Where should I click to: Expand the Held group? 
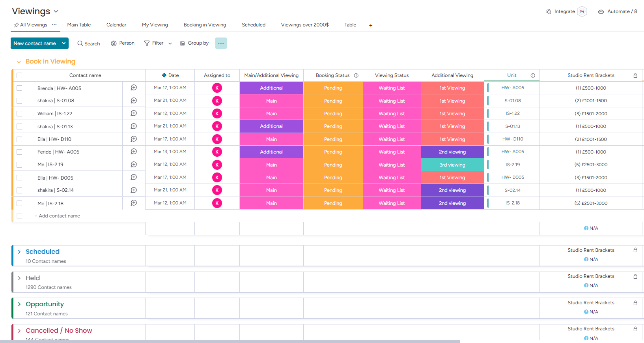(19, 278)
